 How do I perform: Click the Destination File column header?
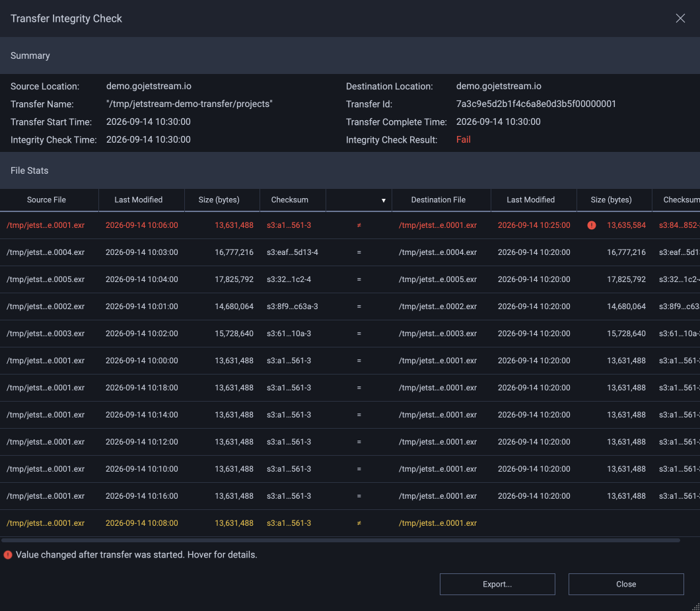pos(438,199)
